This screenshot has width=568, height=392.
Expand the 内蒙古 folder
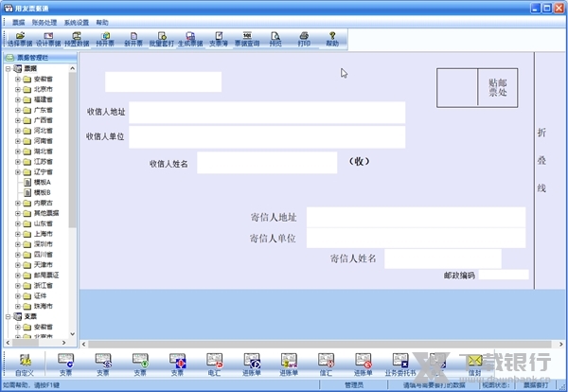17,203
